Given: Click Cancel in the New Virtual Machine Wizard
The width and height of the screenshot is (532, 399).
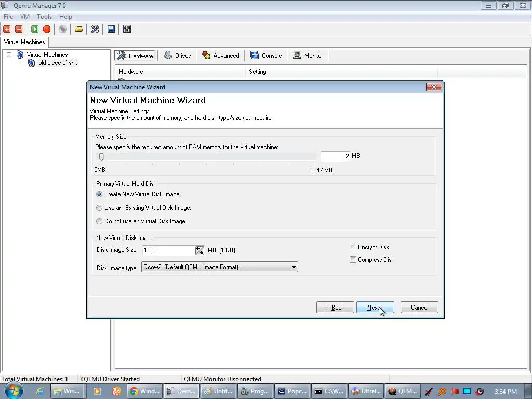Looking at the screenshot, I should (419, 308).
